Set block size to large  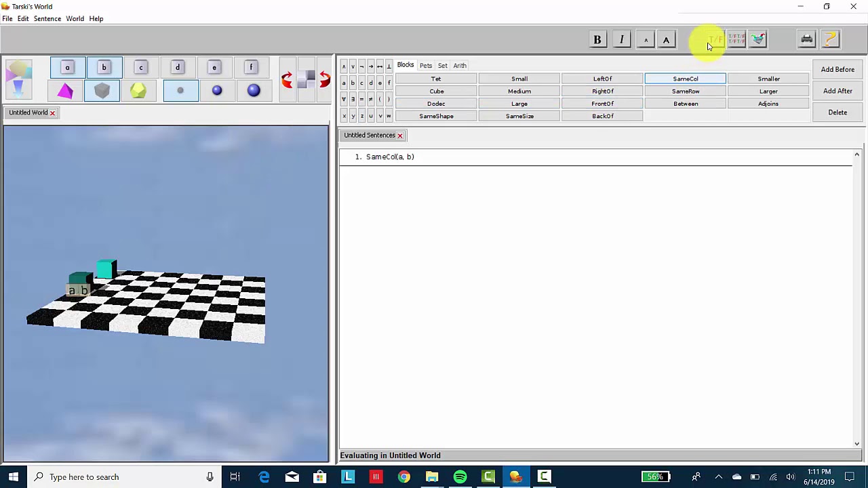(254, 91)
